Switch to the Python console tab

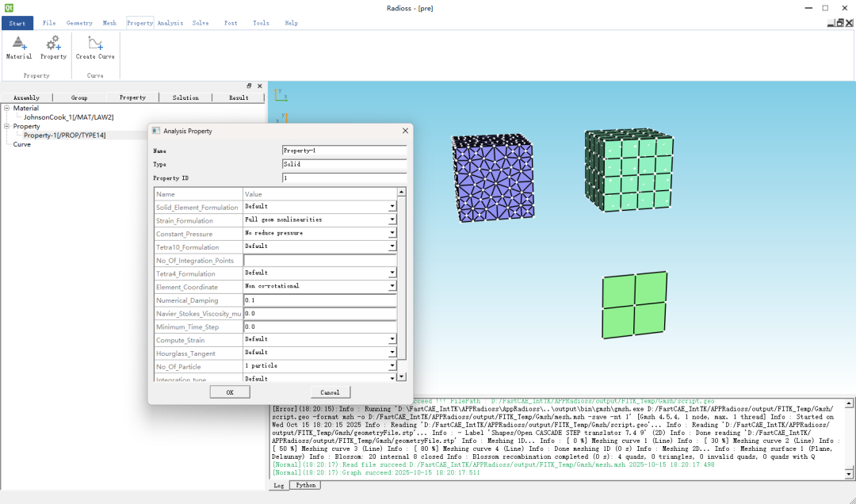pyautogui.click(x=305, y=485)
